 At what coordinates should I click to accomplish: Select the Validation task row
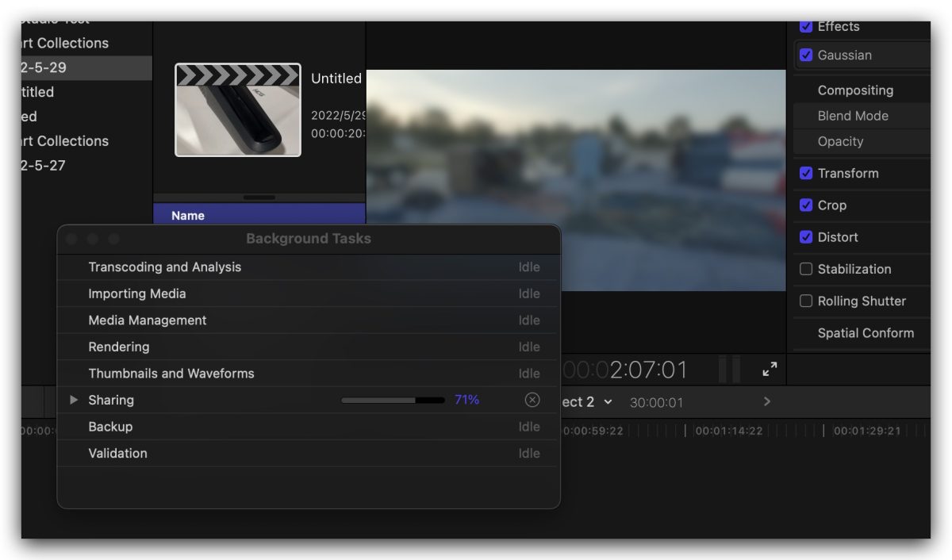click(309, 454)
